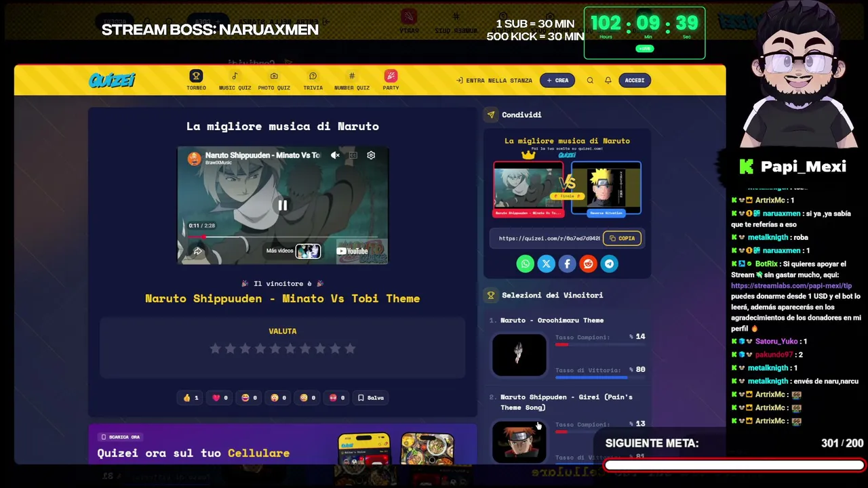Open the Más videos suggestion thumbnail
The height and width of the screenshot is (488, 868).
(x=308, y=251)
